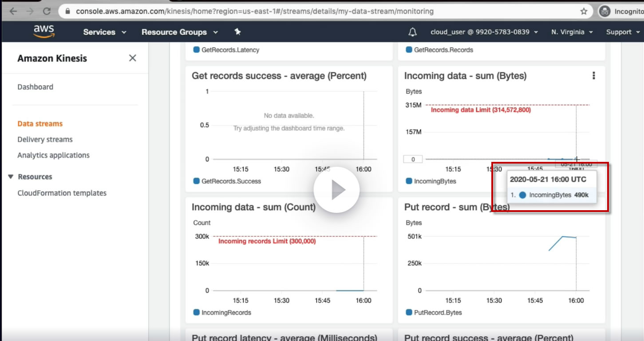The height and width of the screenshot is (341, 644).
Task: Open Analytics applications in sidebar
Action: click(x=53, y=155)
